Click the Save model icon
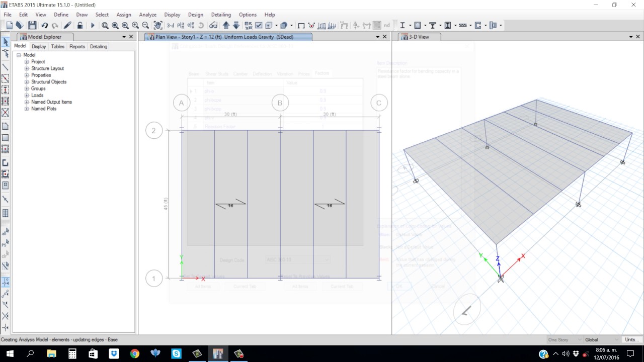The width and height of the screenshot is (644, 362). click(x=32, y=25)
